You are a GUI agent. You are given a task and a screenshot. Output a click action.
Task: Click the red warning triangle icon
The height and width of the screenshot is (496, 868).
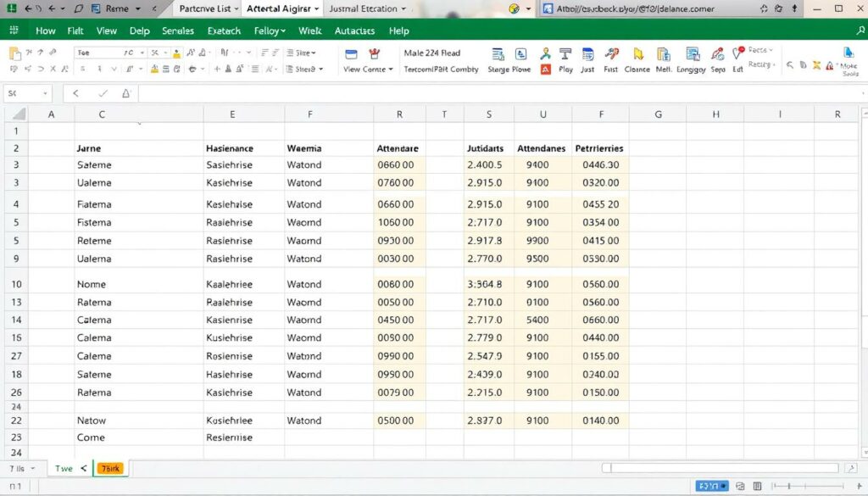click(x=829, y=66)
